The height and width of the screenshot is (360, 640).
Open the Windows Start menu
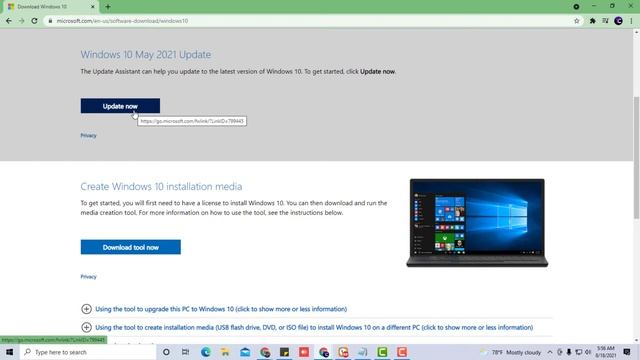[x=9, y=352]
